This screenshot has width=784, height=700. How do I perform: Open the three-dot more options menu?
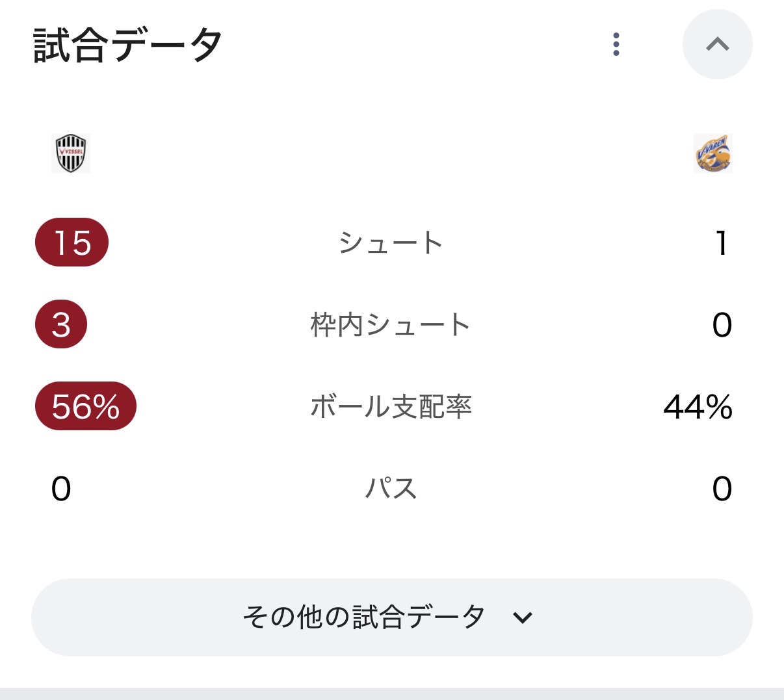[616, 44]
